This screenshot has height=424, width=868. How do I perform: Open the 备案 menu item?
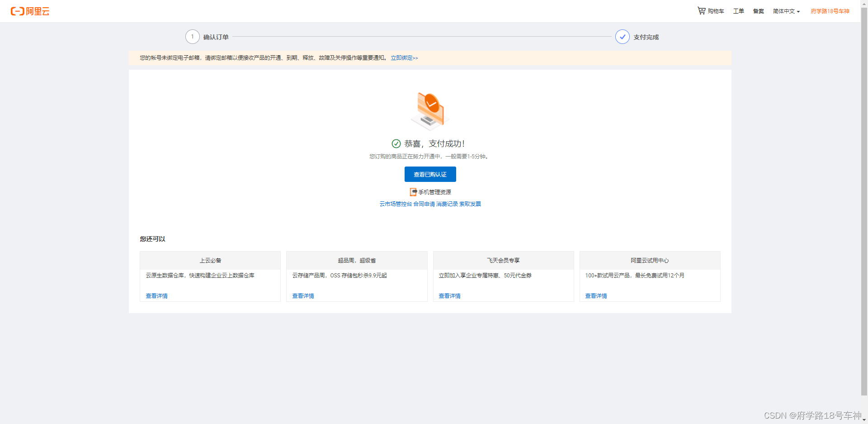click(x=758, y=11)
